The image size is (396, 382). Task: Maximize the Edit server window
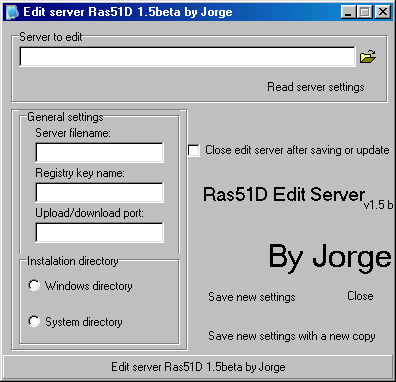coord(365,12)
